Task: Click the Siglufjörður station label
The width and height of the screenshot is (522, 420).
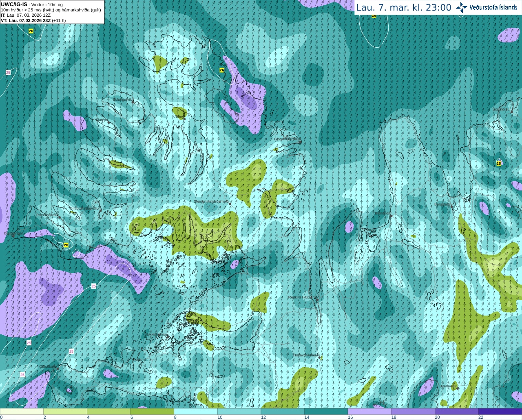Action: 502,109
